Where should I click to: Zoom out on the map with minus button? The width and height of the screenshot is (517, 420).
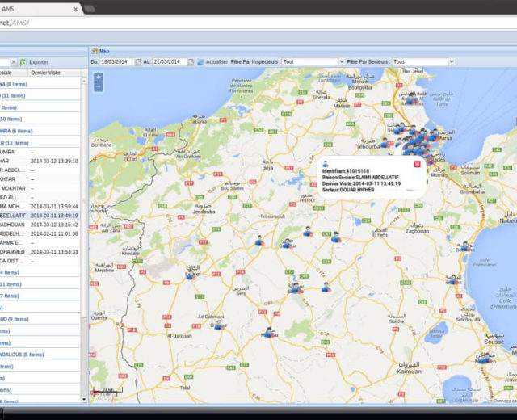[98, 87]
